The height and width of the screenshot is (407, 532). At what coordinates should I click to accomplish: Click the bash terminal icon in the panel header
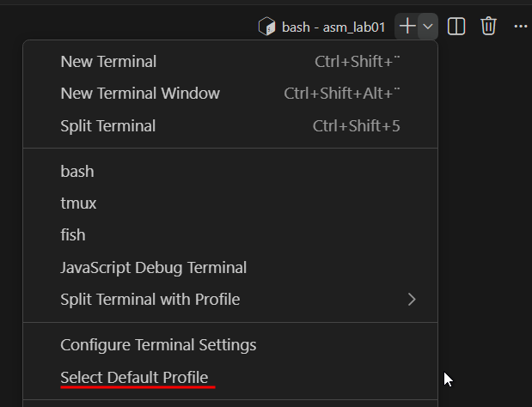pyautogui.click(x=267, y=27)
